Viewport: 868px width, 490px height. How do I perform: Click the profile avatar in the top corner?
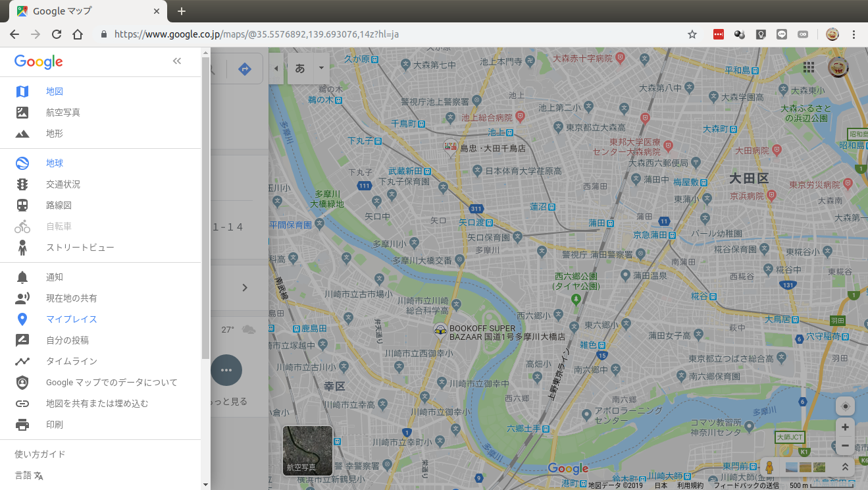click(x=838, y=67)
